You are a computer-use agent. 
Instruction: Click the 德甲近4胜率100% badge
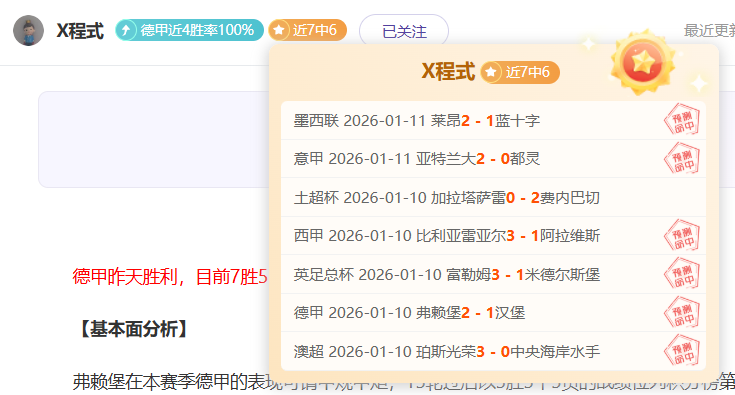click(x=189, y=30)
